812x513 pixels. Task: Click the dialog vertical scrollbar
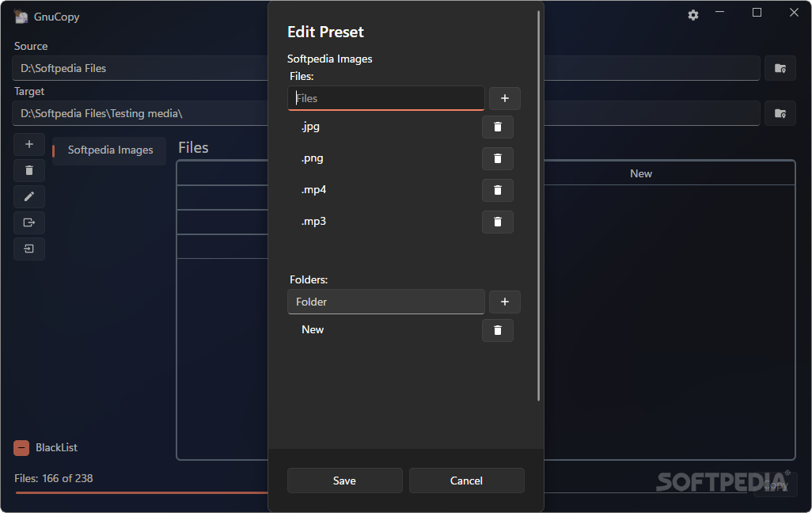[539, 206]
